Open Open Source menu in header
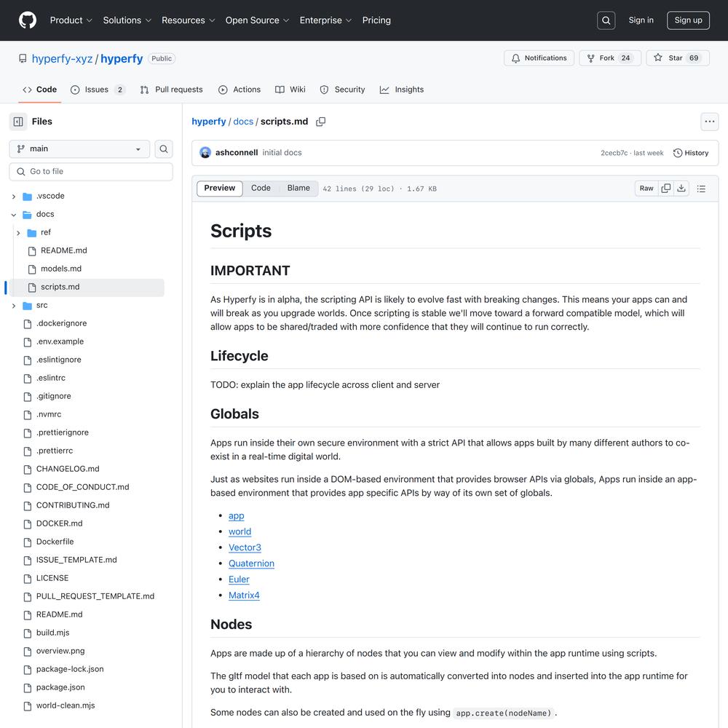 [x=257, y=20]
